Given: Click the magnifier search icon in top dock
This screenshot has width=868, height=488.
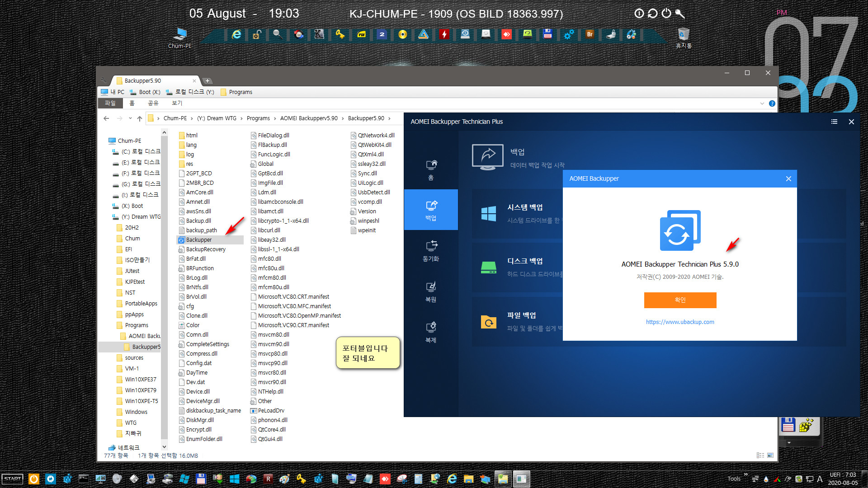Looking at the screenshot, I should click(278, 34).
